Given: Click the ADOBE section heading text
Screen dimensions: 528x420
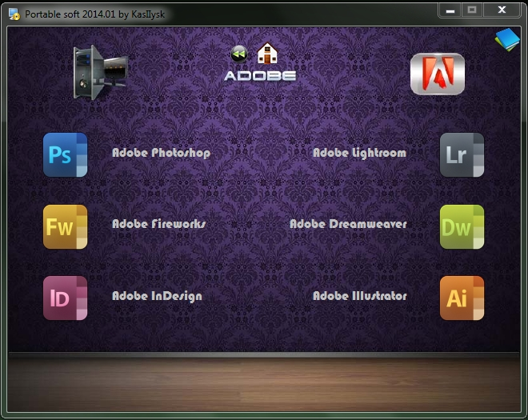Looking at the screenshot, I should click(x=260, y=76).
